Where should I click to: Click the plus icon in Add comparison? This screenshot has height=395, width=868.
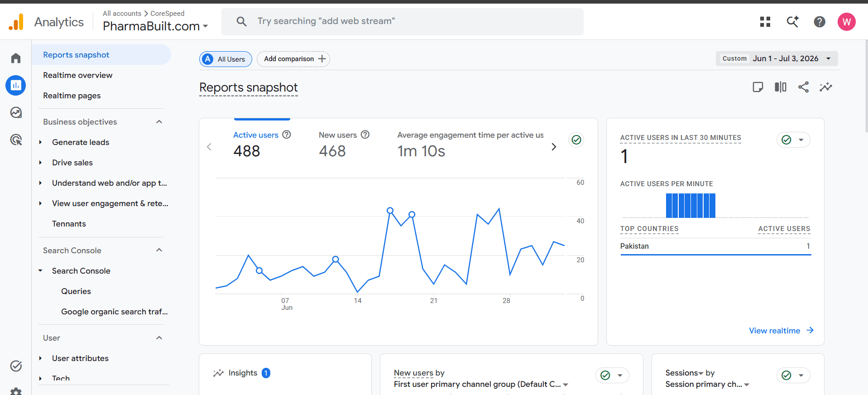pos(322,59)
